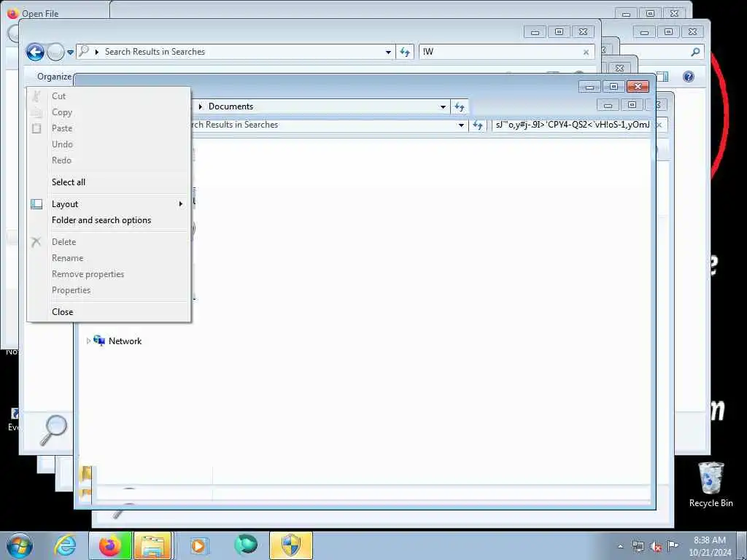Open the Layout submenu
747x560 pixels.
(x=109, y=204)
